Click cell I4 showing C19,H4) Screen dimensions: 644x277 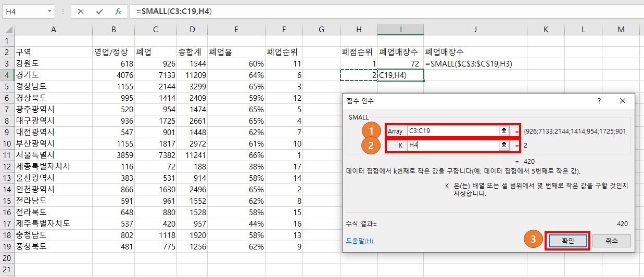click(401, 75)
